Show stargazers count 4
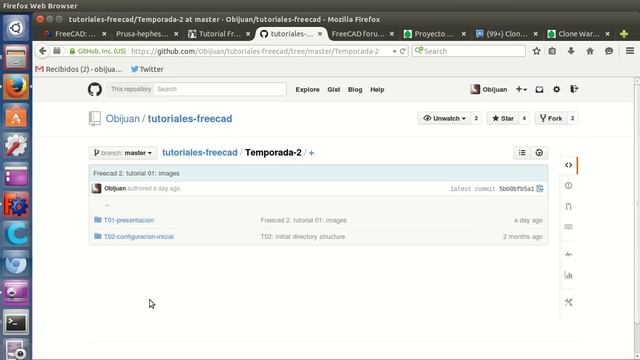The height and width of the screenshot is (360, 640). [x=524, y=118]
